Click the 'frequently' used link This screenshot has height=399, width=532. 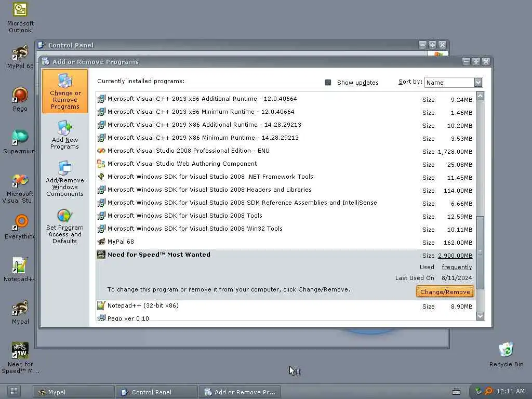pos(457,267)
